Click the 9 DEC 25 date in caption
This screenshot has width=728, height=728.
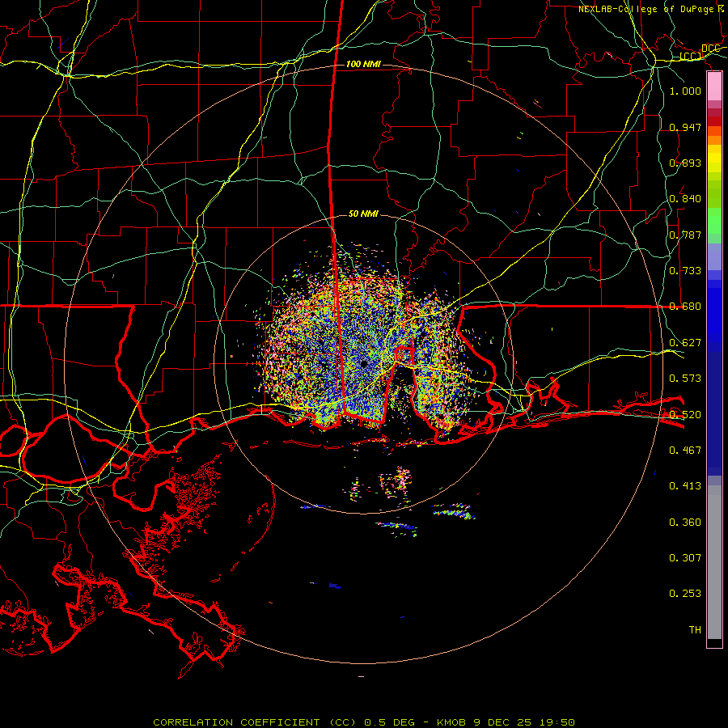[502, 722]
